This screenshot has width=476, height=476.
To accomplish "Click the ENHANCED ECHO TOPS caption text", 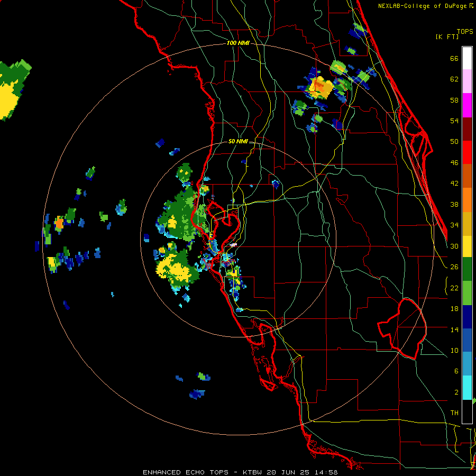I will click(x=186, y=472).
